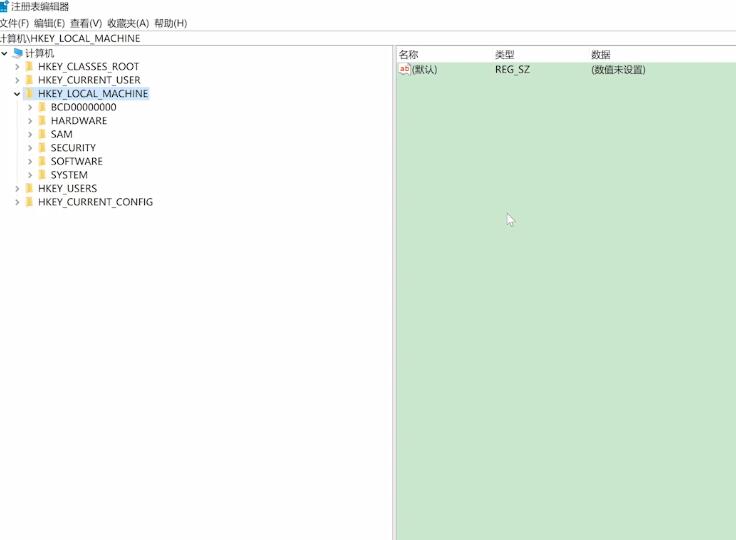
Task: Click the folder icon beside HKEY_USERS
Action: [x=29, y=188]
